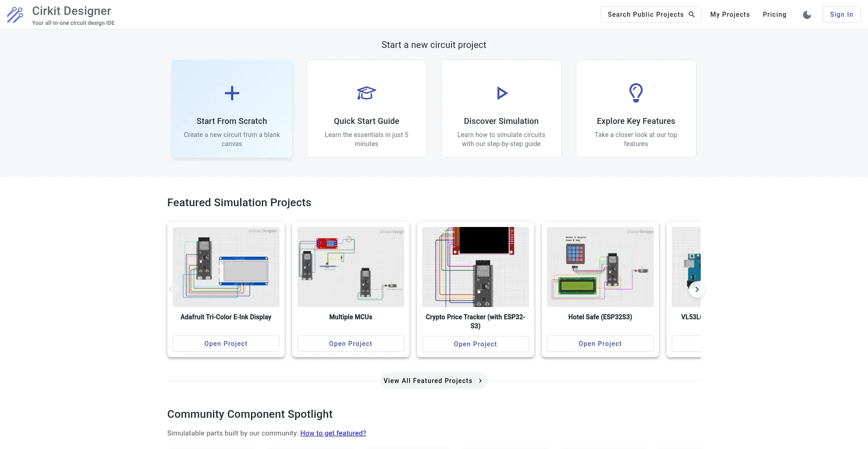Click the 'Multiple MCUs' project name
Image resolution: width=868 pixels, height=449 pixels.
(x=351, y=317)
